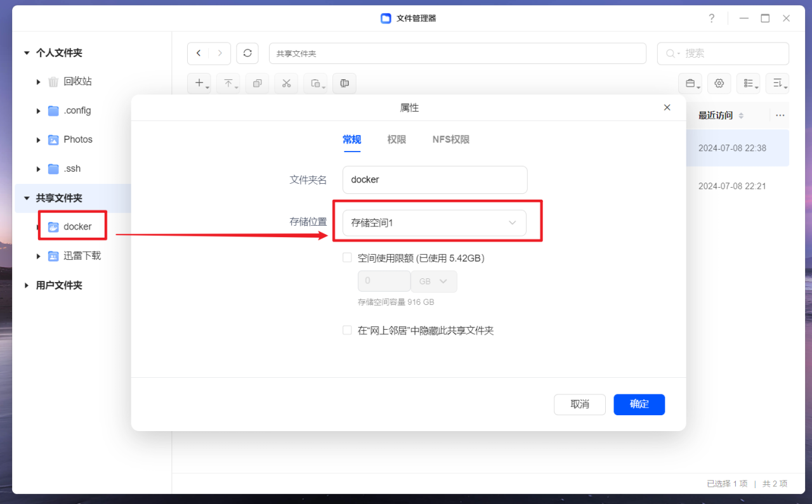Select the copy icon
Image resolution: width=812 pixels, height=504 pixels.
[x=257, y=83]
